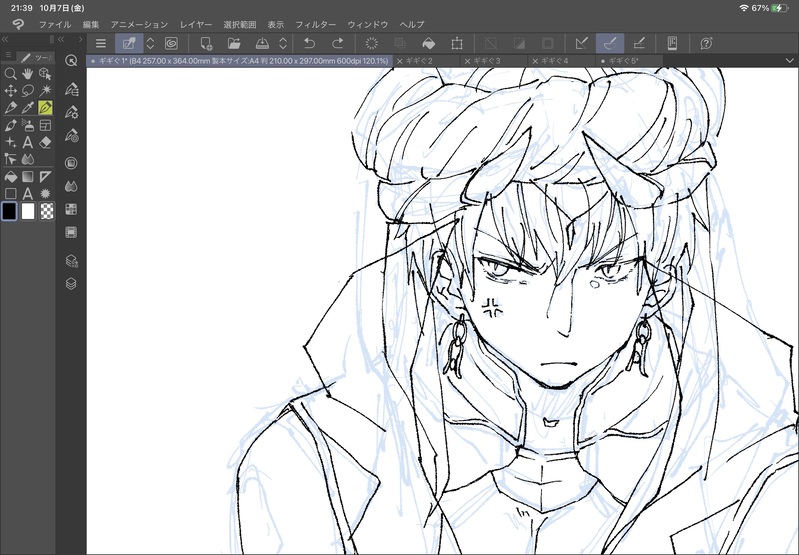
Task: Open Layer palette stack icon
Action: point(71,283)
